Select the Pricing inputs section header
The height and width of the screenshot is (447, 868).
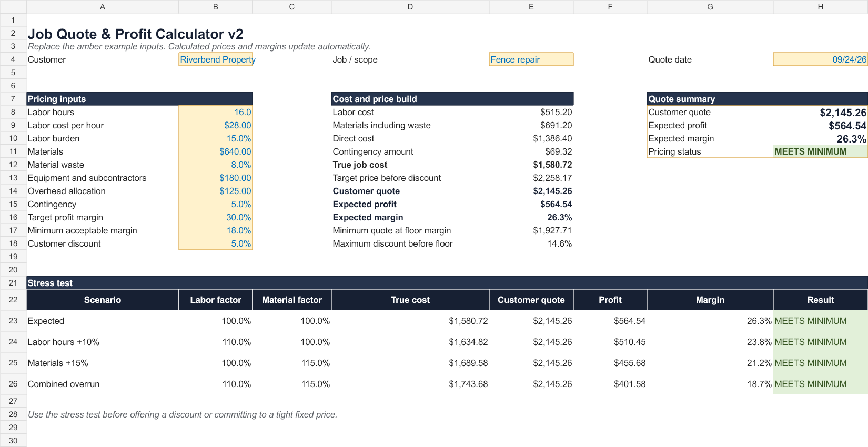[139, 99]
